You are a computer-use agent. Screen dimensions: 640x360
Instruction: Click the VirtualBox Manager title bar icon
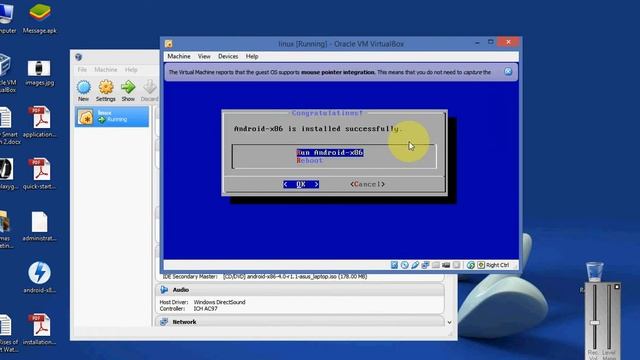(78, 57)
